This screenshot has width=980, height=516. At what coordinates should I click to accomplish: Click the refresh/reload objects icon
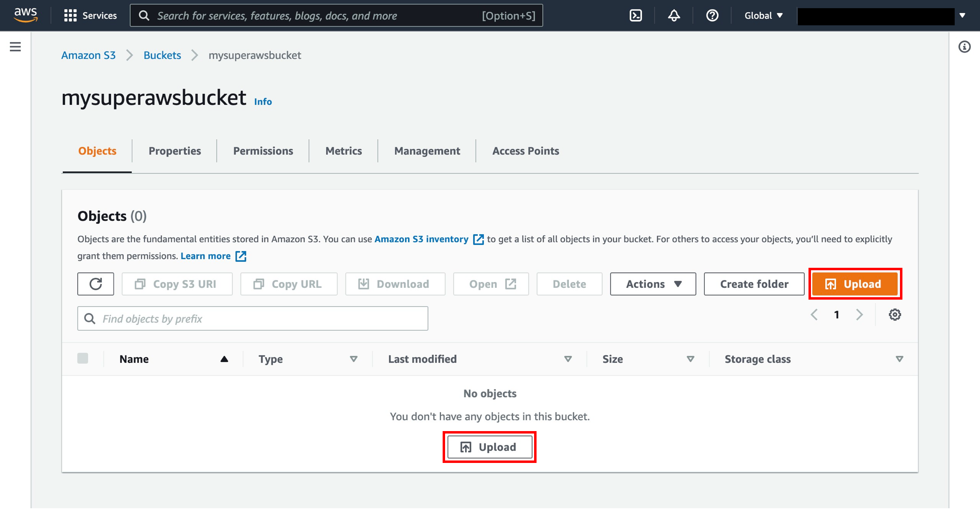(95, 284)
